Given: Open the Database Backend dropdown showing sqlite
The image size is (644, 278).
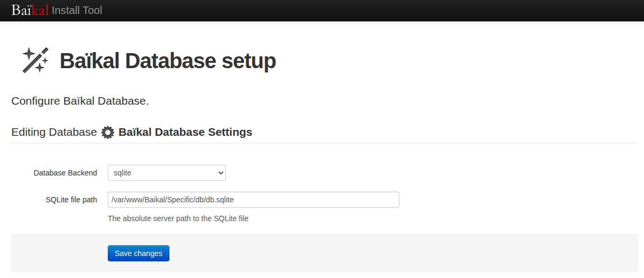Looking at the screenshot, I should pyautogui.click(x=166, y=173).
